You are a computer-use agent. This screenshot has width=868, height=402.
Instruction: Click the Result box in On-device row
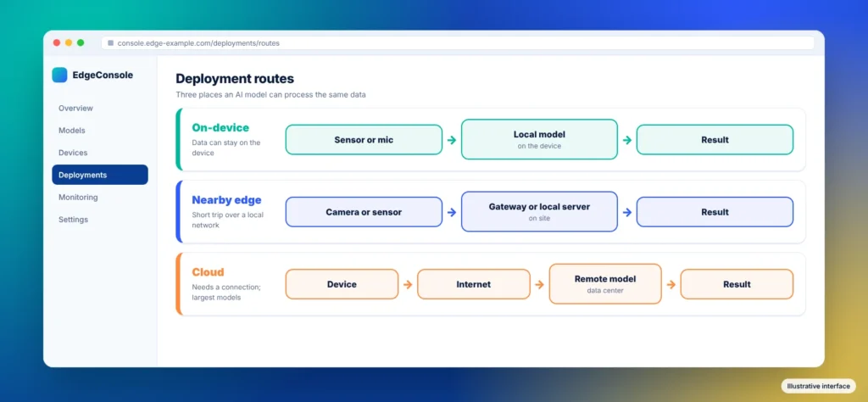(x=715, y=140)
